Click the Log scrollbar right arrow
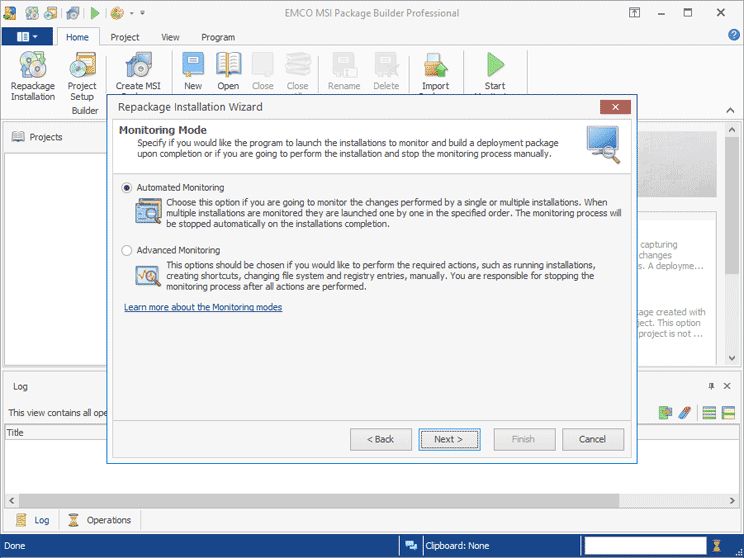Image resolution: width=744 pixels, height=558 pixels. coord(732,500)
